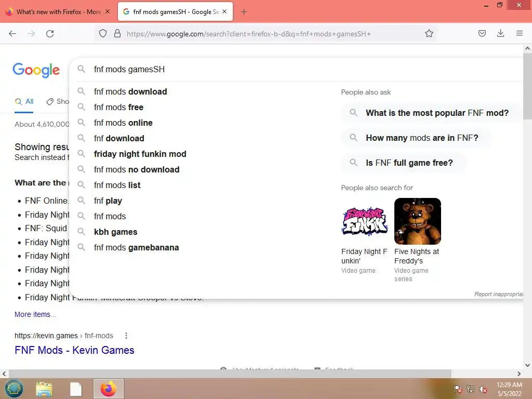
Task: Open the Firefox downloads panel
Action: (x=500, y=33)
